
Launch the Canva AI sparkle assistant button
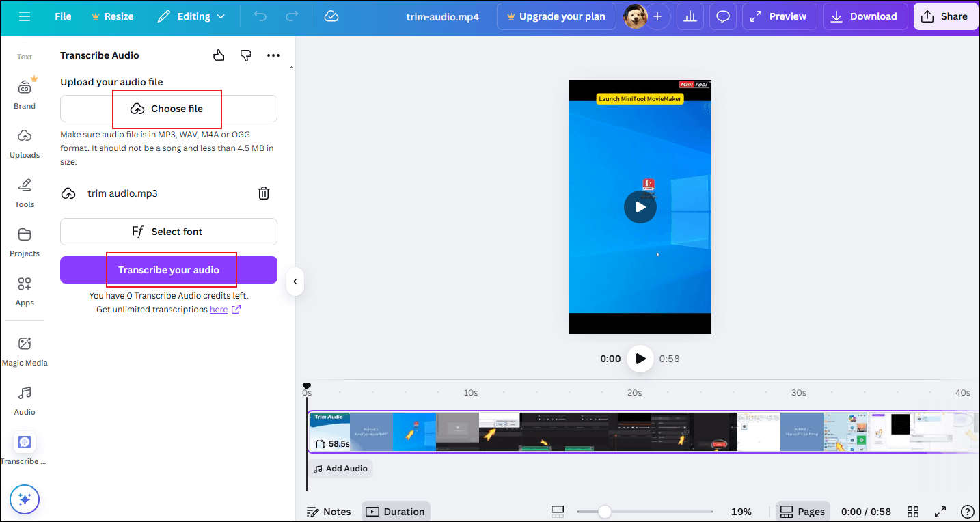tap(25, 499)
